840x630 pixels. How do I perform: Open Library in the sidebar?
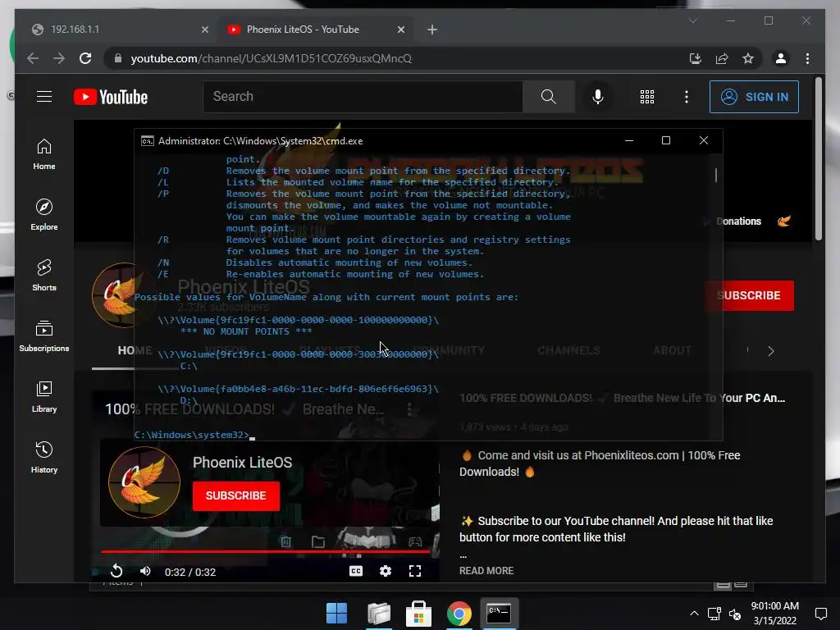click(44, 397)
